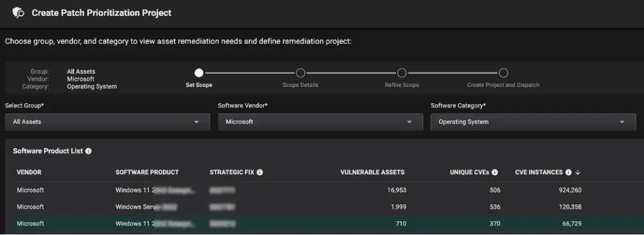Select the Set Scope step circle
The height and width of the screenshot is (235, 644).
[x=199, y=73]
